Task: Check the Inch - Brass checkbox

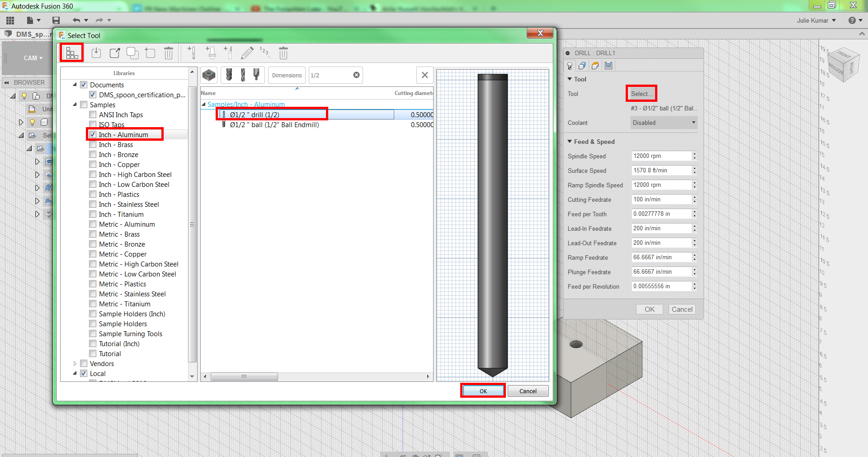Action: [x=93, y=144]
